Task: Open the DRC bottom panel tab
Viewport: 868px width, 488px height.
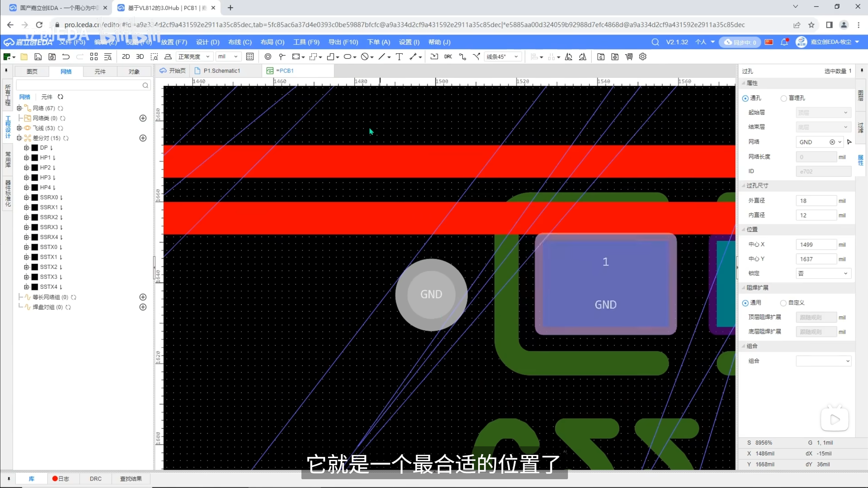Action: 95,479
